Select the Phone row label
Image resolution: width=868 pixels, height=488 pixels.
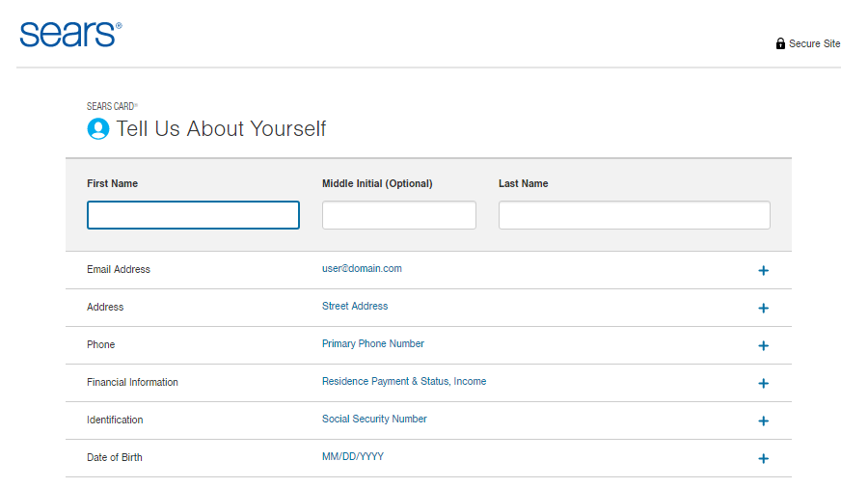100,344
